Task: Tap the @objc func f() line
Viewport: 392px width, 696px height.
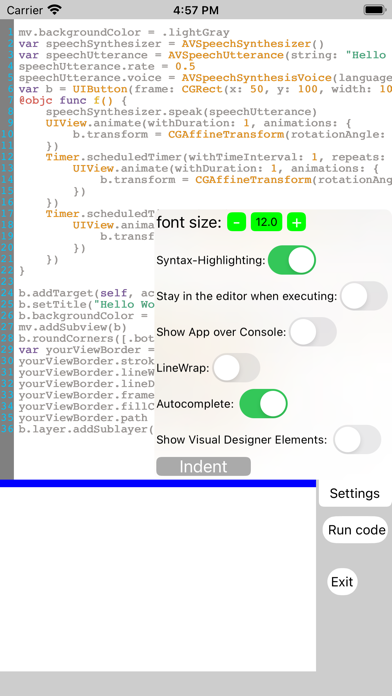Action: [x=73, y=101]
